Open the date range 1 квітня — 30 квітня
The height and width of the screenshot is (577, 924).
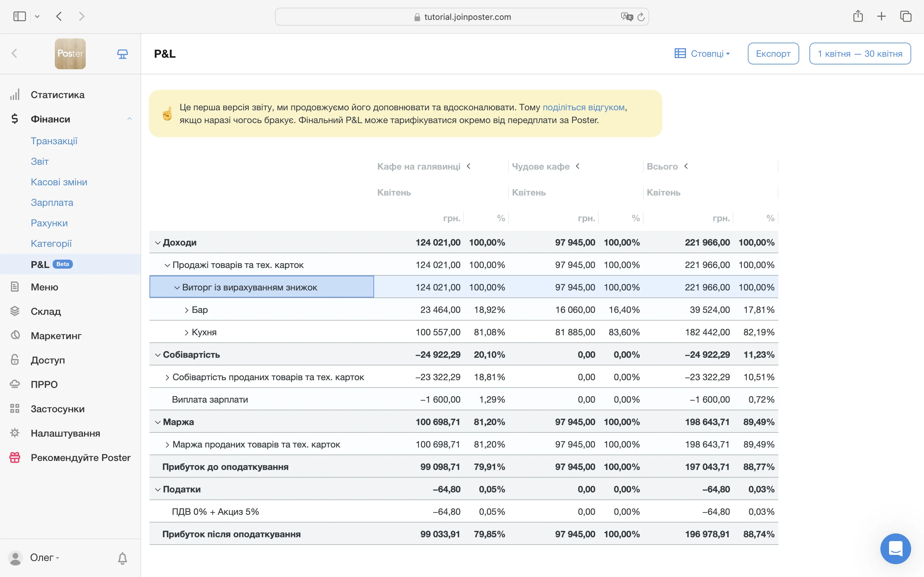(860, 54)
